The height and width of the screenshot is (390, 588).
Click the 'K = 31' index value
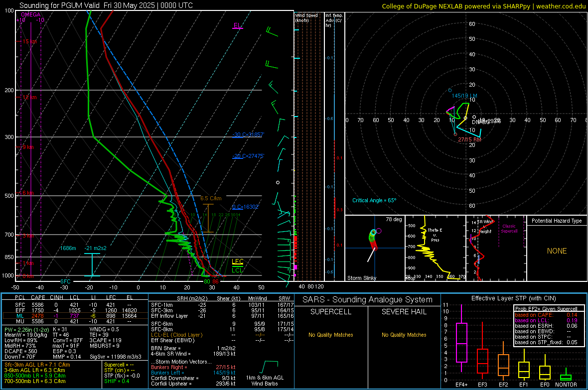60,329
